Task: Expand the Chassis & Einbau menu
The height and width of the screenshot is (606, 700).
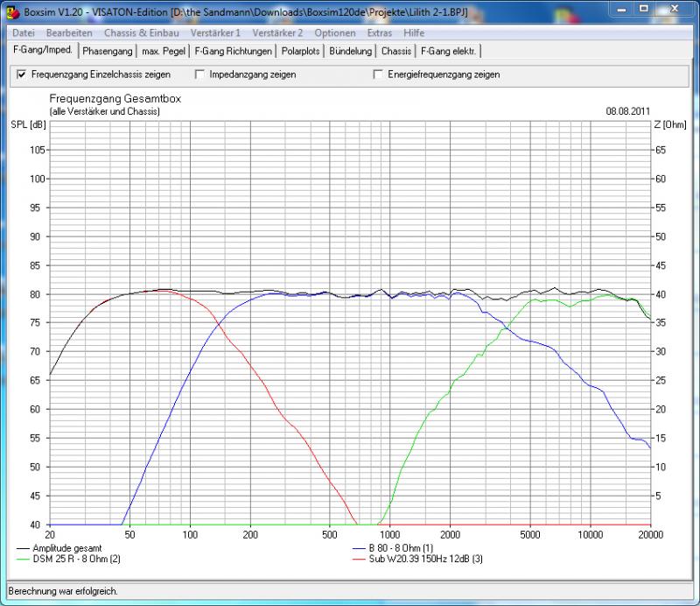Action: pyautogui.click(x=142, y=33)
